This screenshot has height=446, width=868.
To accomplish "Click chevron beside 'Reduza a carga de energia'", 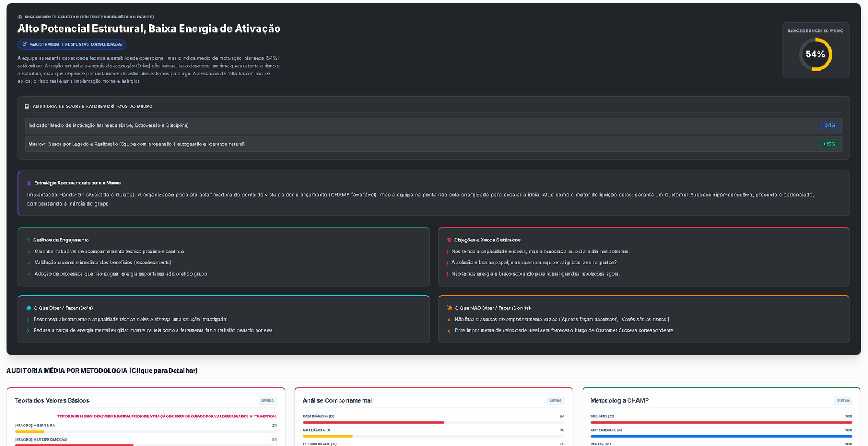I will click(x=28, y=330).
